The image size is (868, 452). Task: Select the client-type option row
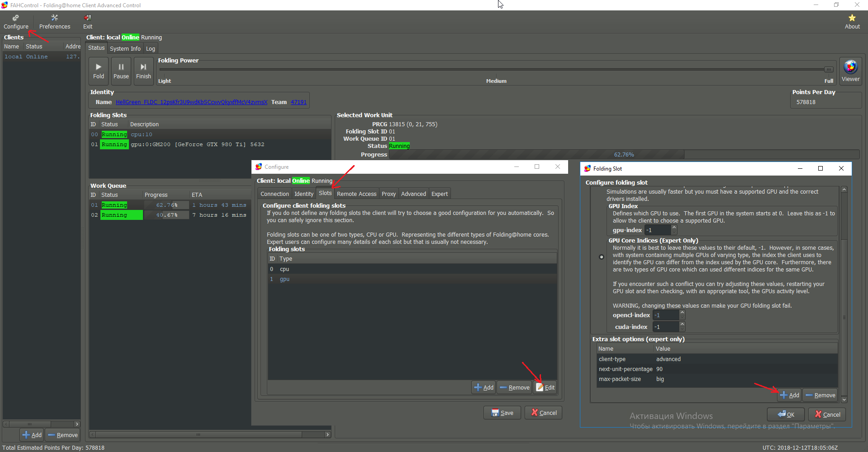pyautogui.click(x=717, y=359)
